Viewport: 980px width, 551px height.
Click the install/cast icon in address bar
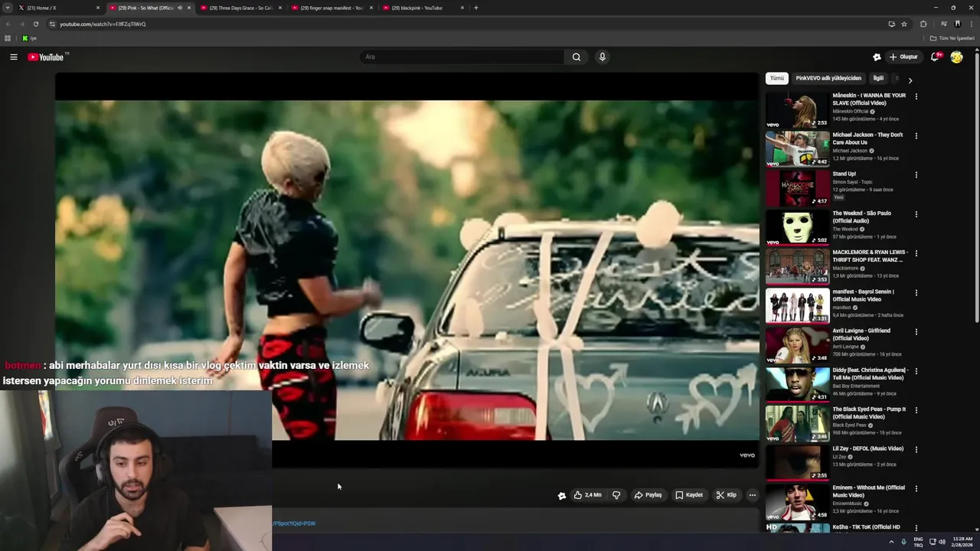891,24
